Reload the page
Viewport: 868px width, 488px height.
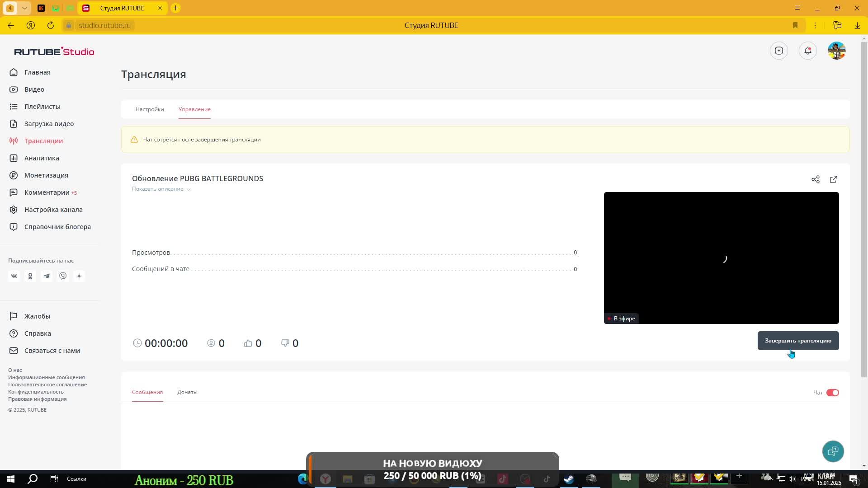(x=51, y=25)
